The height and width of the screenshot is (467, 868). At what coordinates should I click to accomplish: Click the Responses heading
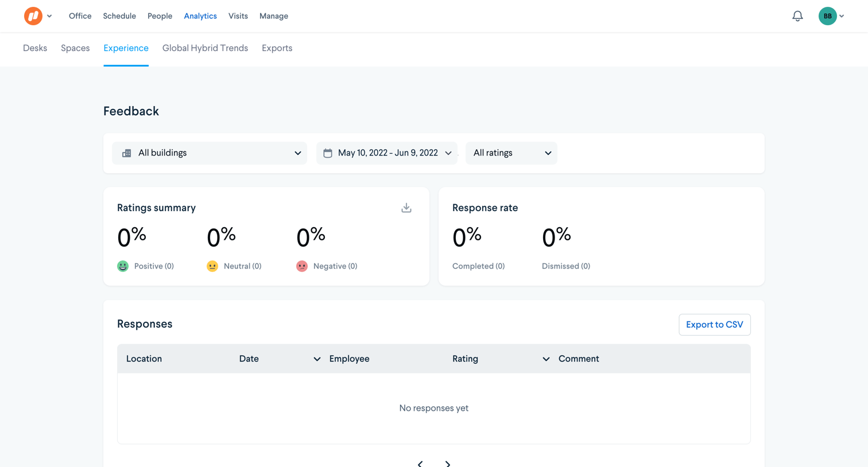[145, 324]
